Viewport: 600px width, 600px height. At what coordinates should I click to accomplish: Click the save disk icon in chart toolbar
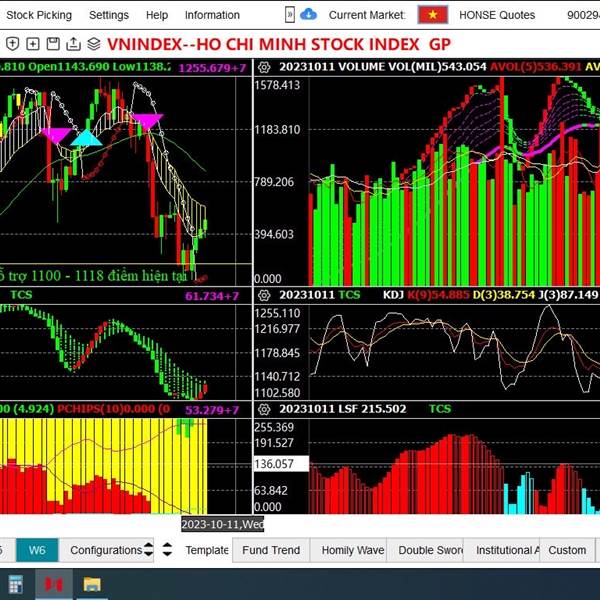coord(52,45)
